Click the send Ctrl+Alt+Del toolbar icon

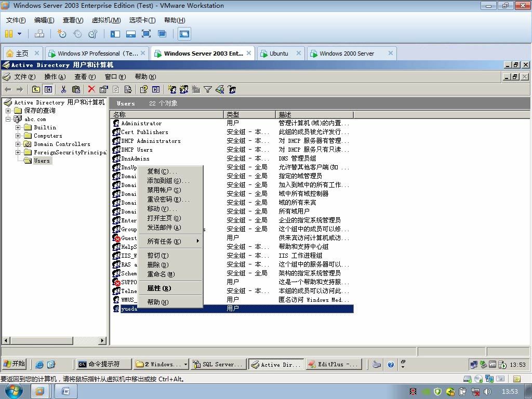(x=39, y=34)
